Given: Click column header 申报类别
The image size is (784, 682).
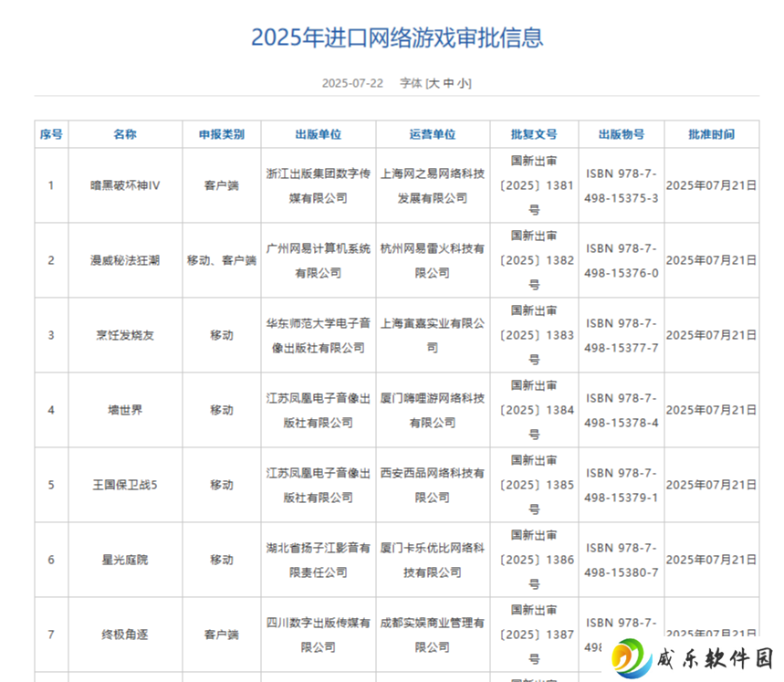Looking at the screenshot, I should click(x=222, y=134).
